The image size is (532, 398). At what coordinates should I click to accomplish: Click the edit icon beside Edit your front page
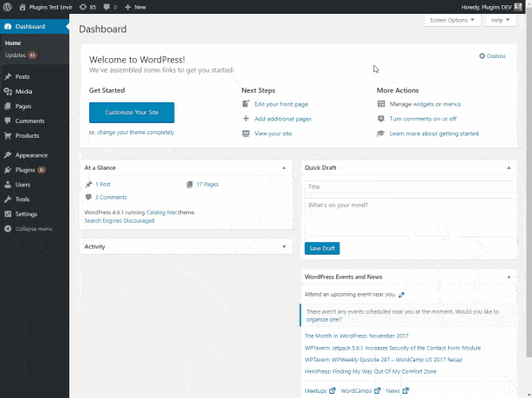tap(246, 103)
